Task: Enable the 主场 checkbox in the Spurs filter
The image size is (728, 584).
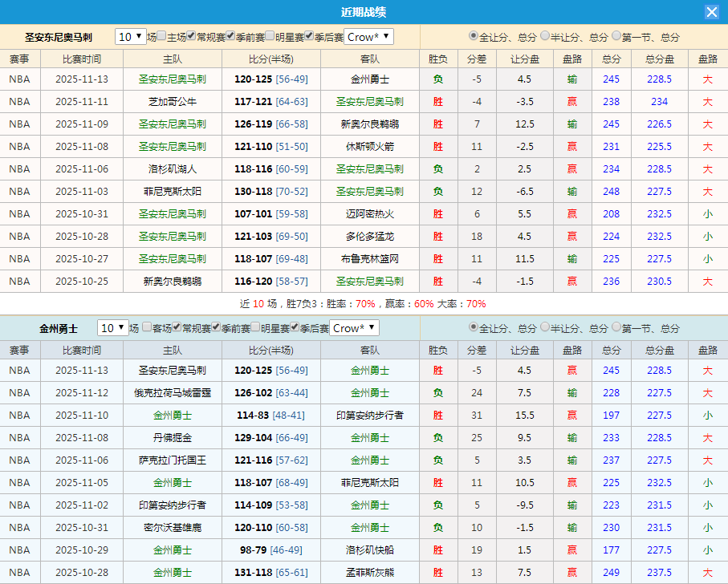Action: (x=160, y=36)
